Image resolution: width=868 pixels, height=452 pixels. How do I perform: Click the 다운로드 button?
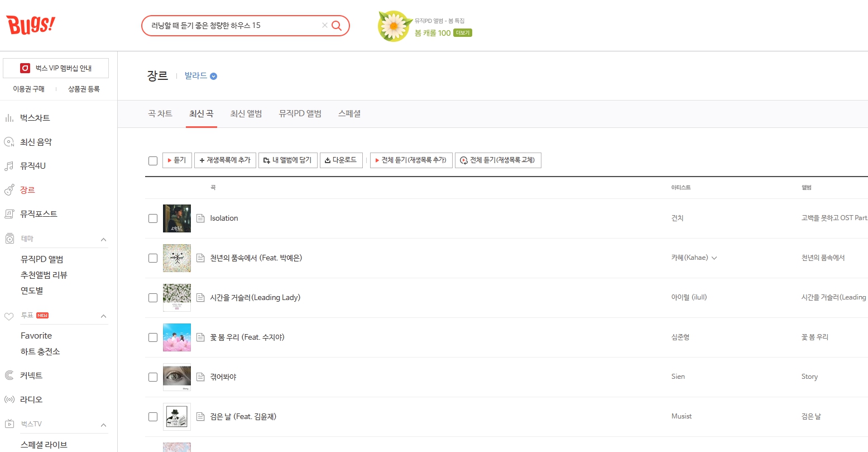tap(342, 160)
